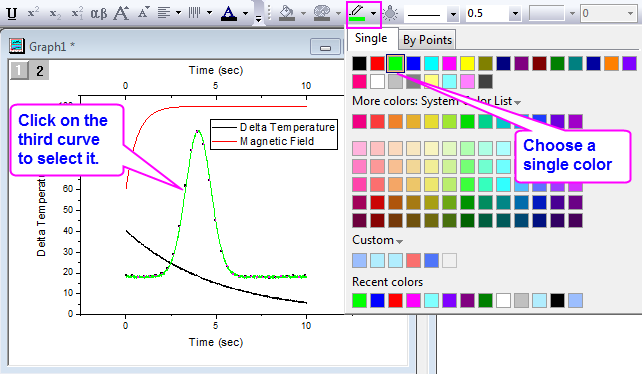Click the line color pen icon

357,13
